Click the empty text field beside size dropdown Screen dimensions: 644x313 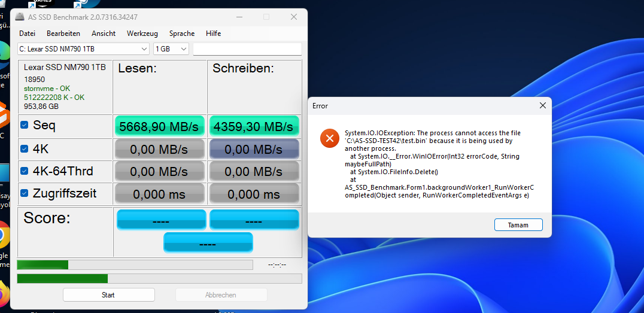pyautogui.click(x=247, y=49)
